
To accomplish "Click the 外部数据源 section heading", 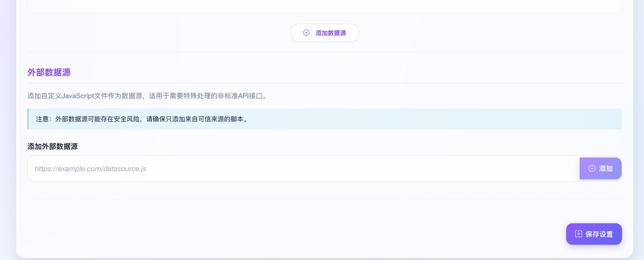I will point(49,72).
